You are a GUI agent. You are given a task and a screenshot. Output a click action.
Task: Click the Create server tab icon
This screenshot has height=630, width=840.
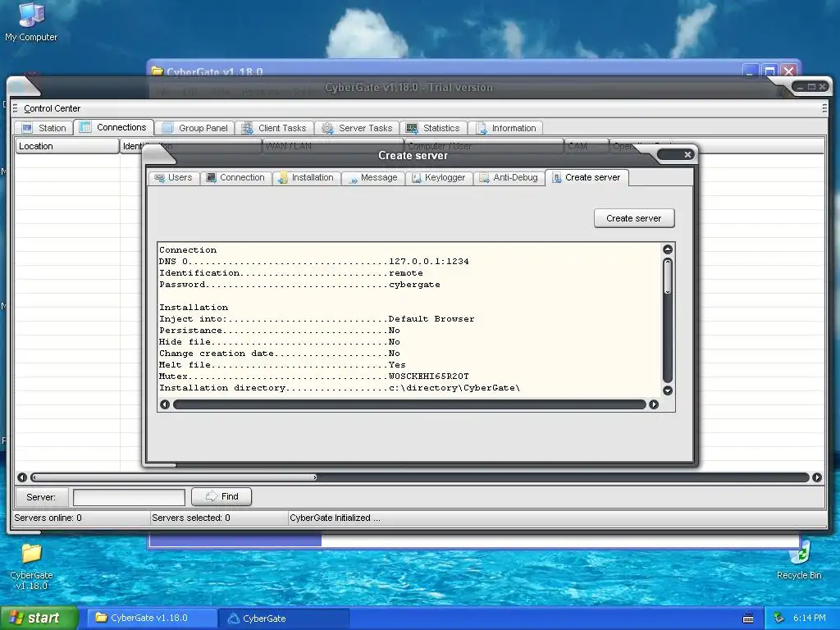coord(557,177)
